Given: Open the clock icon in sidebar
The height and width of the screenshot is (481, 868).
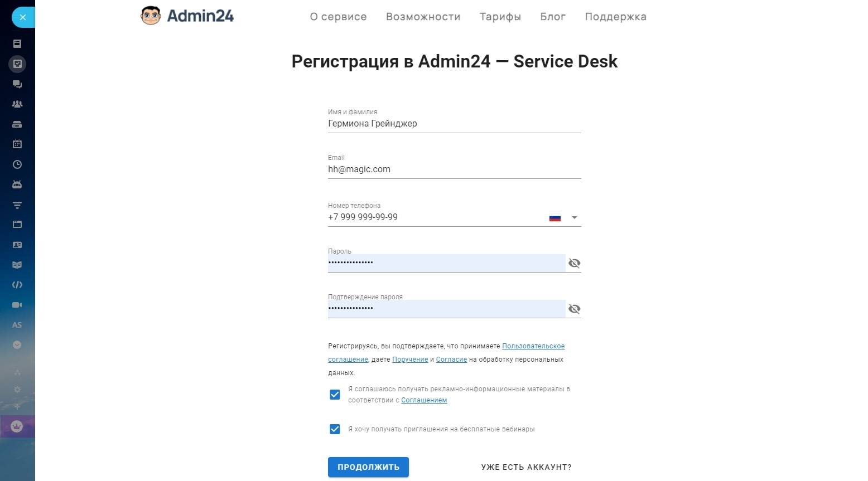Looking at the screenshot, I should 17,164.
